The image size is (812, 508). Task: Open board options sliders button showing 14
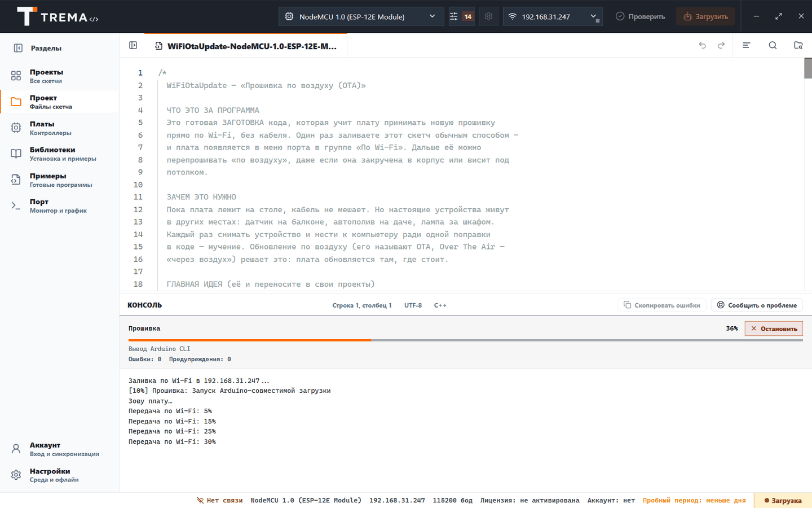click(461, 16)
